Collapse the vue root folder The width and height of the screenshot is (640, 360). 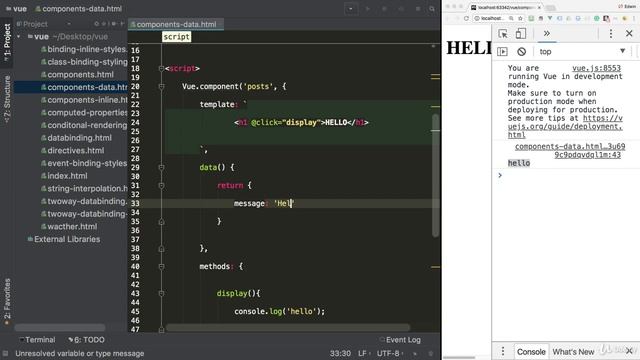pos(19,37)
